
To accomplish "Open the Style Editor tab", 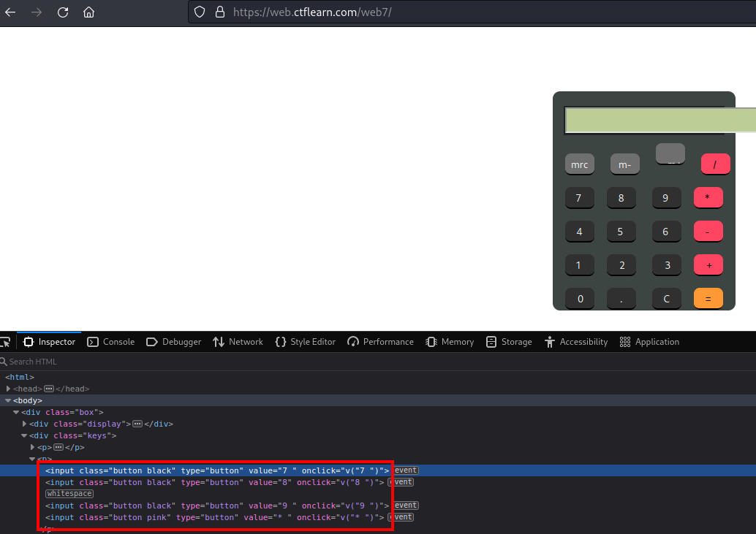I will pyautogui.click(x=305, y=342).
